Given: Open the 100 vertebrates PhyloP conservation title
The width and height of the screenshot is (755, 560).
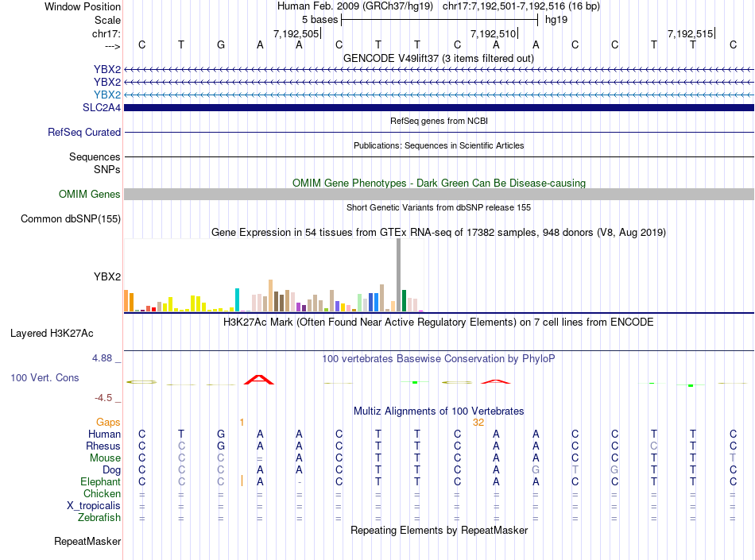Looking at the screenshot, I should click(439, 358).
